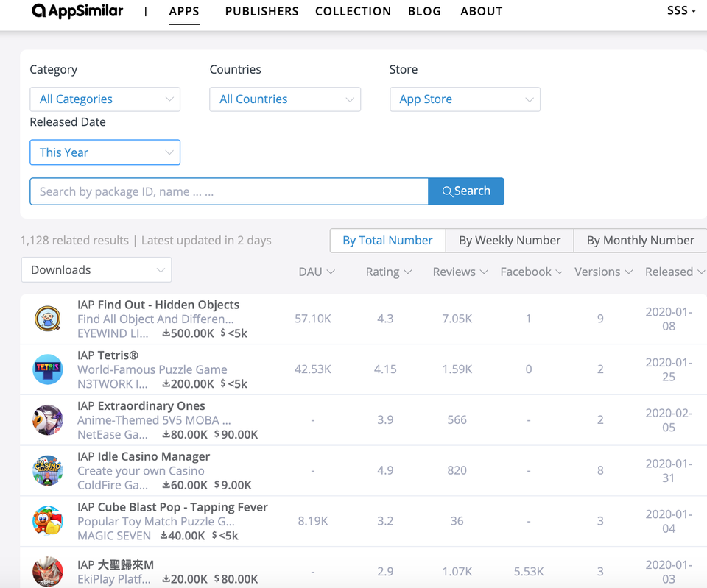Screen dimensions: 707x588
Task: Open publisher NetEase Ga... link
Action: pos(113,434)
